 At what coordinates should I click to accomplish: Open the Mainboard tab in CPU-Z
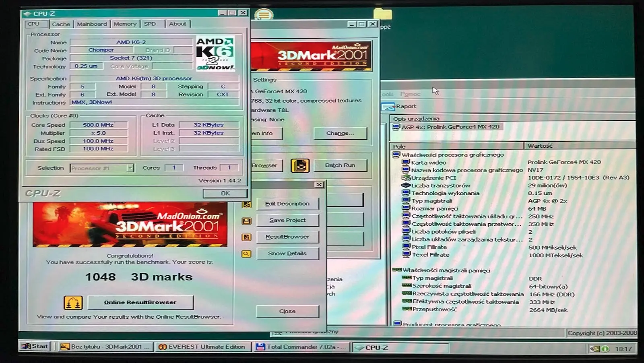coord(92,24)
